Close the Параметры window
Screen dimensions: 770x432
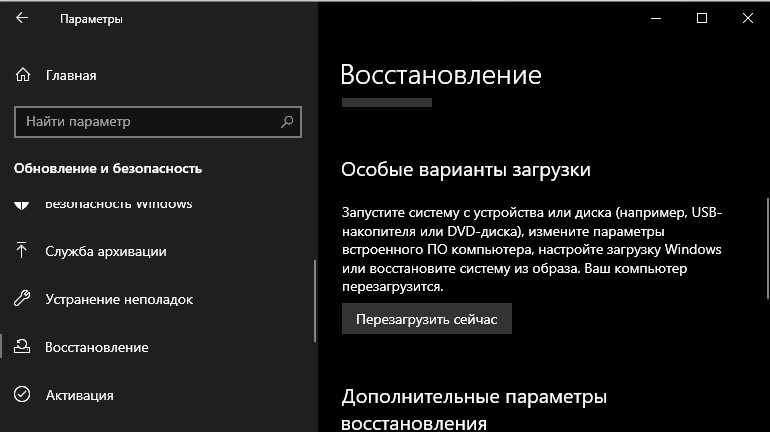[x=747, y=18]
